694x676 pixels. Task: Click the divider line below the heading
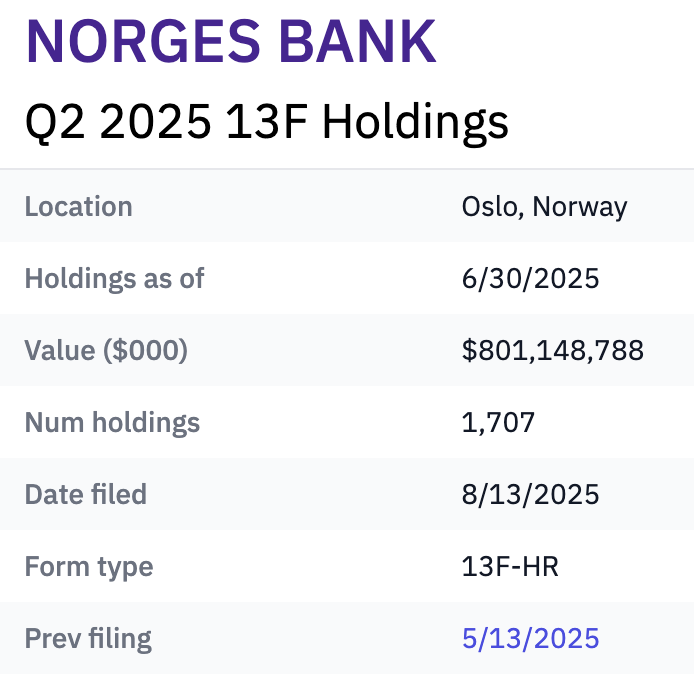pos(347,169)
